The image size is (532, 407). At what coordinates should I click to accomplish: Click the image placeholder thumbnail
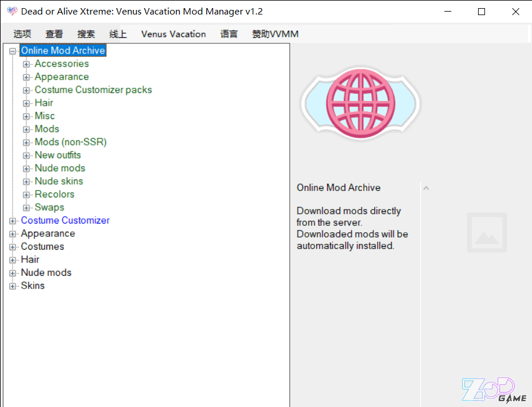pos(487,233)
